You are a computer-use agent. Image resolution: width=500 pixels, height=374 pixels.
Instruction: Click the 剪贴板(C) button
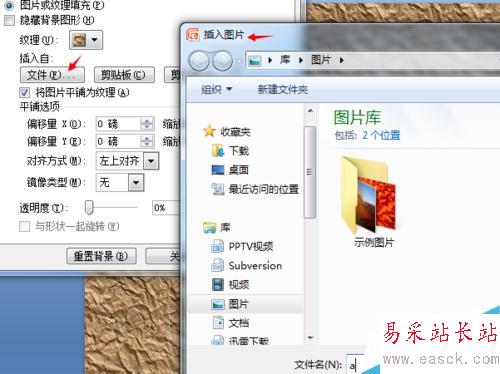[x=124, y=75]
